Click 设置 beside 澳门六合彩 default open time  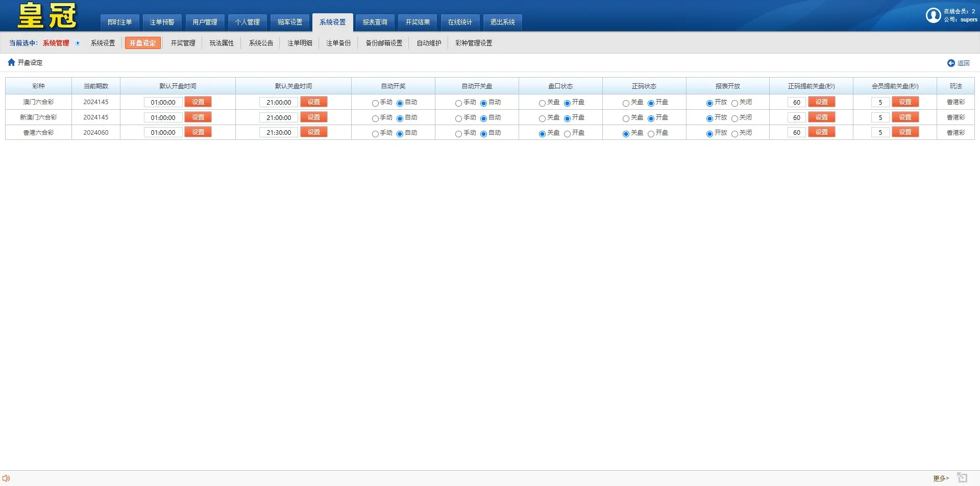tap(198, 102)
